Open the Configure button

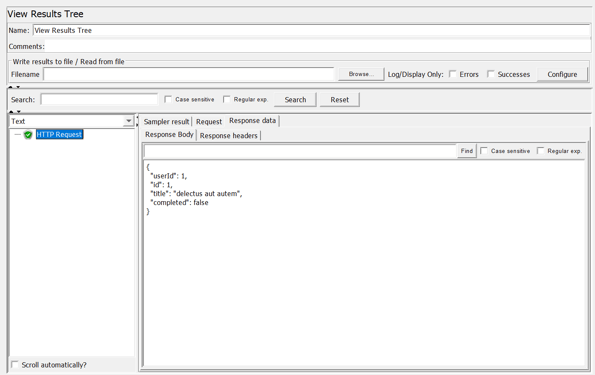[562, 74]
